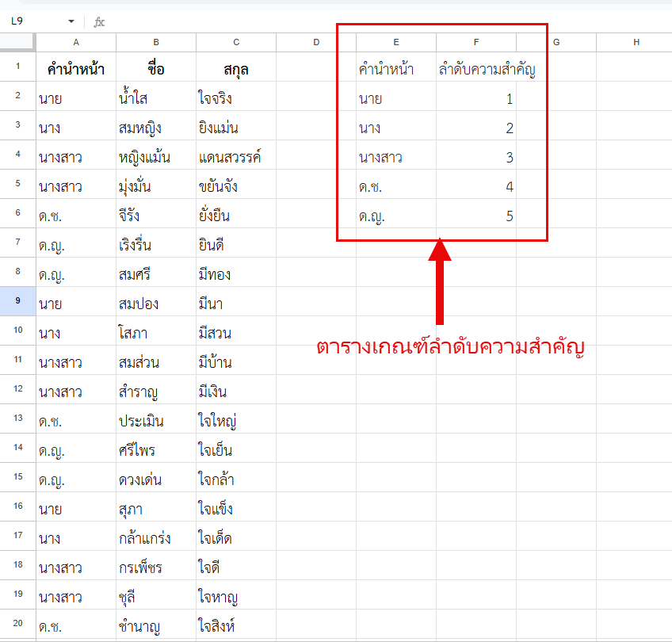Click cell ยั่งยืน
The image size is (672, 642).
236,213
